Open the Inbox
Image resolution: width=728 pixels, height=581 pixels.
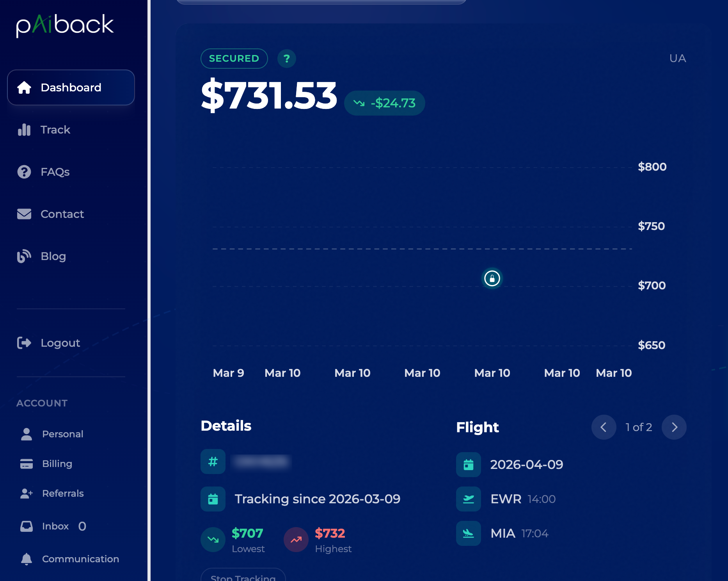pos(55,526)
